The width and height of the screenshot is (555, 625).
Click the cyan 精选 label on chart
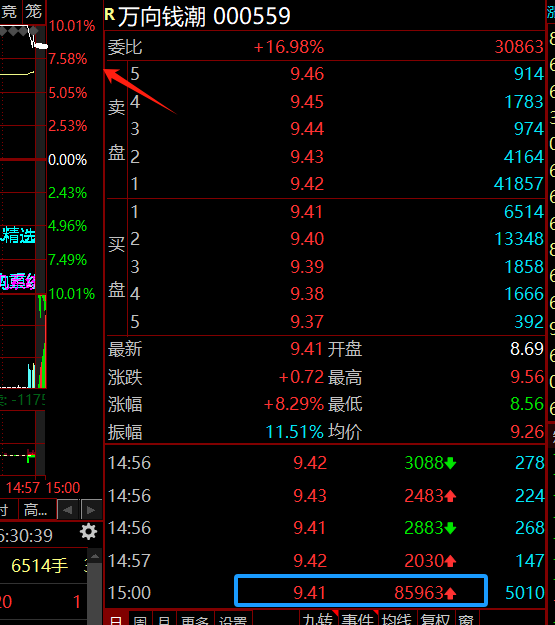[18, 235]
